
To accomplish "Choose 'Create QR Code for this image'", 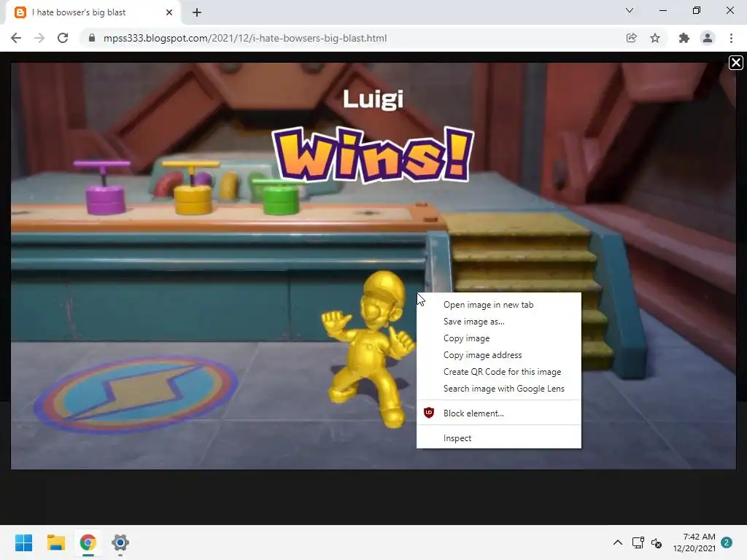I will tap(499, 372).
